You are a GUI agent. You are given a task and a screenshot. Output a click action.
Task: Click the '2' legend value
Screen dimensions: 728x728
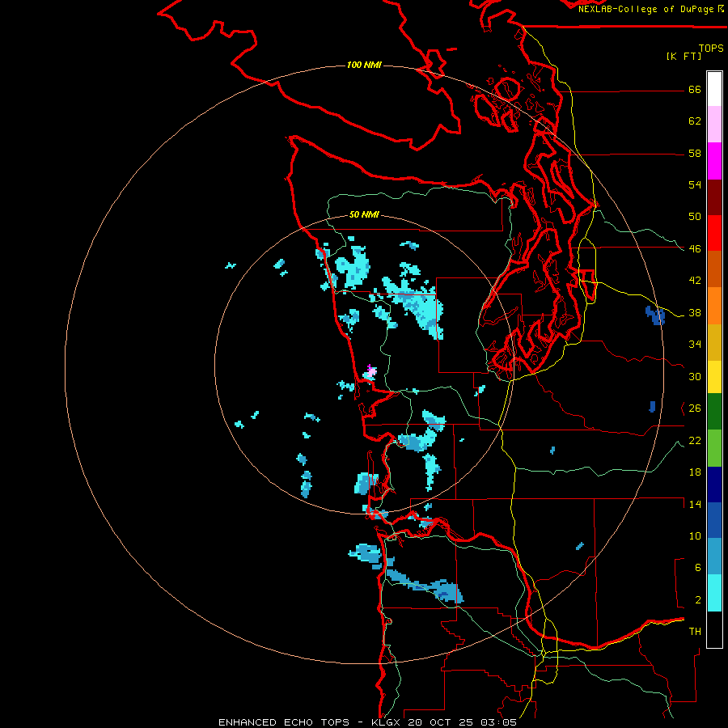pyautogui.click(x=698, y=600)
